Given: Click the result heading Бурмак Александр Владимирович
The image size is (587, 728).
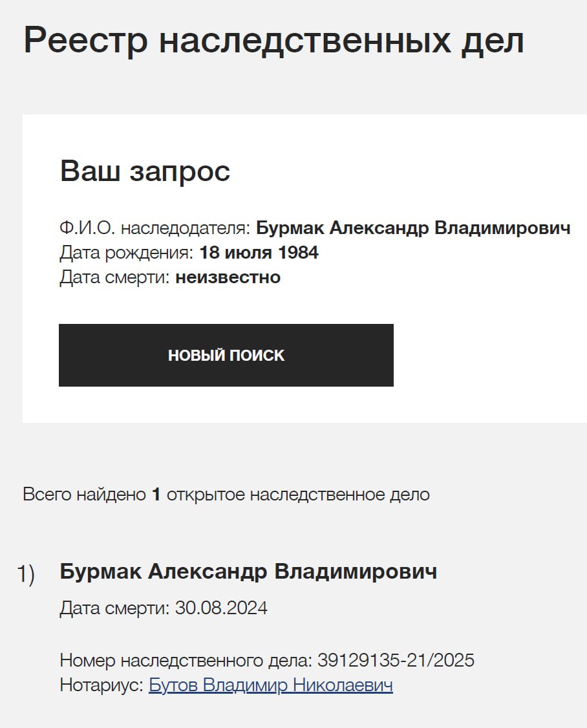Looking at the screenshot, I should click(248, 572).
